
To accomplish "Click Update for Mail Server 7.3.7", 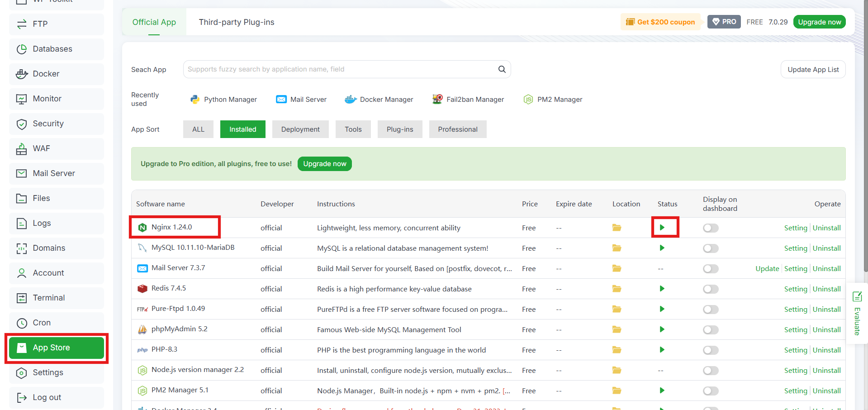I will (x=767, y=269).
